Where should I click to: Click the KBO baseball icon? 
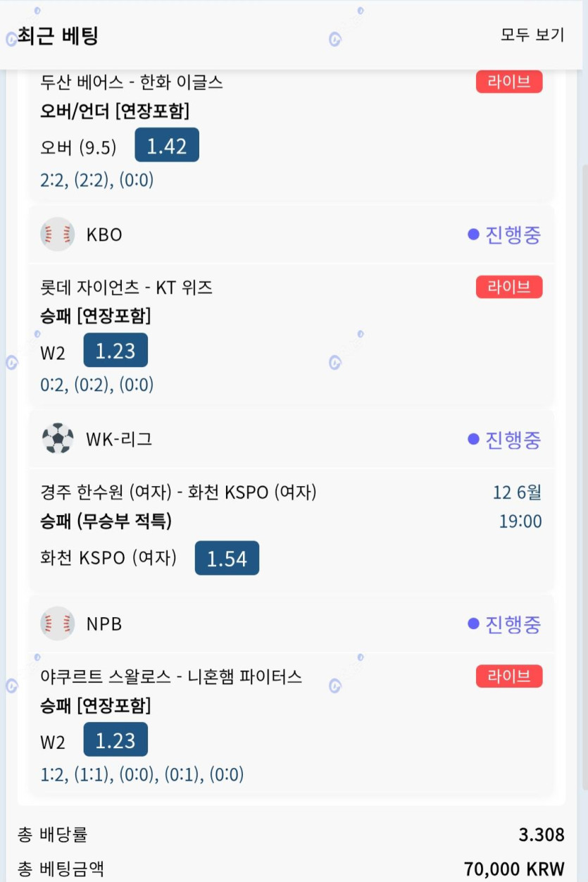tap(58, 234)
